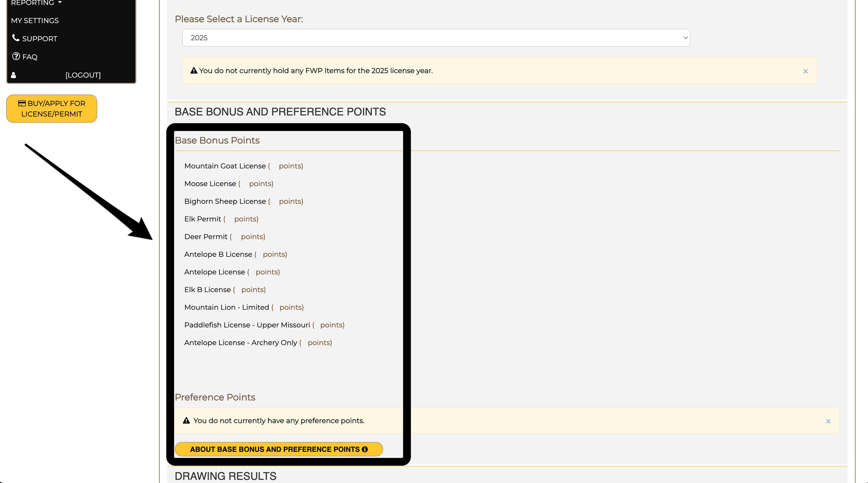Click the info icon on About Base Bonus button
The width and height of the screenshot is (868, 483).
pyautogui.click(x=365, y=449)
